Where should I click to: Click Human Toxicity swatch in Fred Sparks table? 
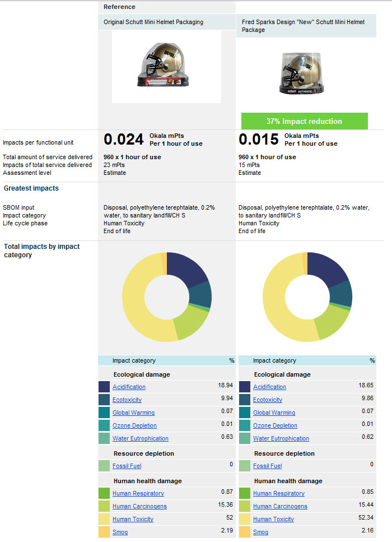(x=245, y=519)
